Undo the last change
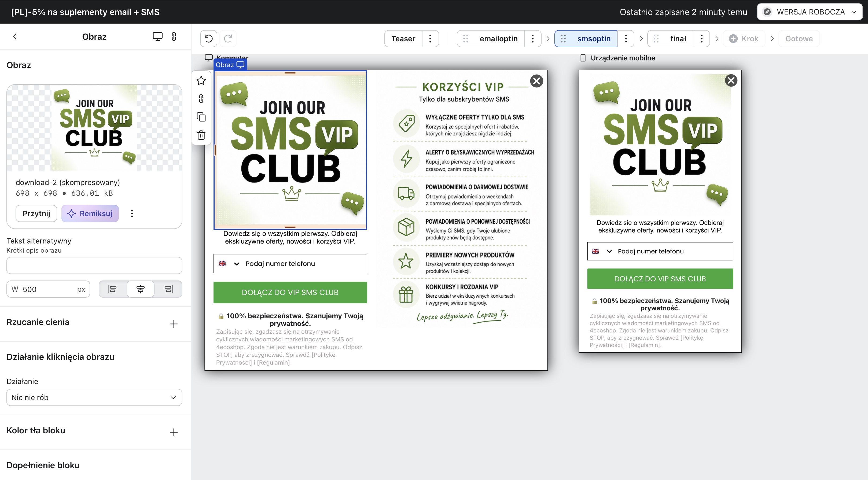868x480 pixels. pyautogui.click(x=209, y=38)
